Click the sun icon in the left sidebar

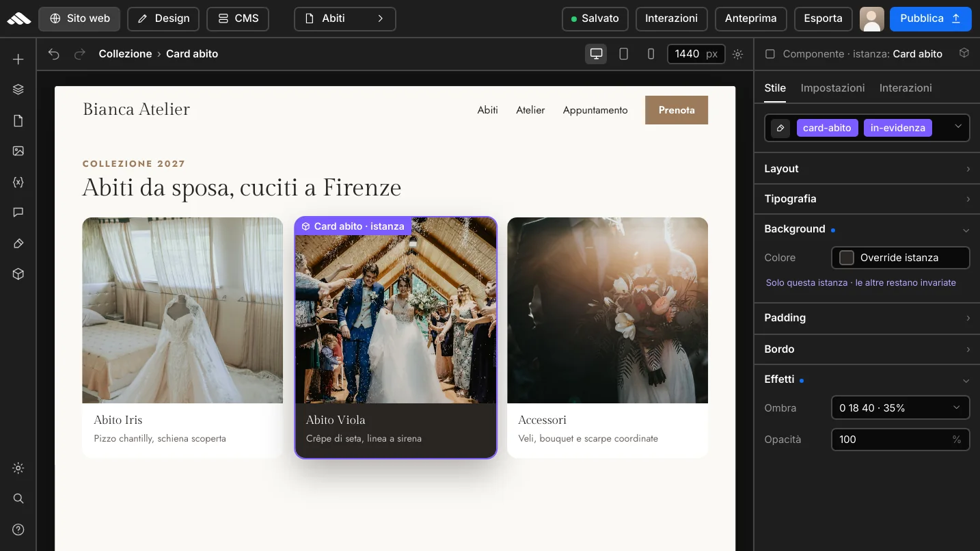click(x=18, y=468)
